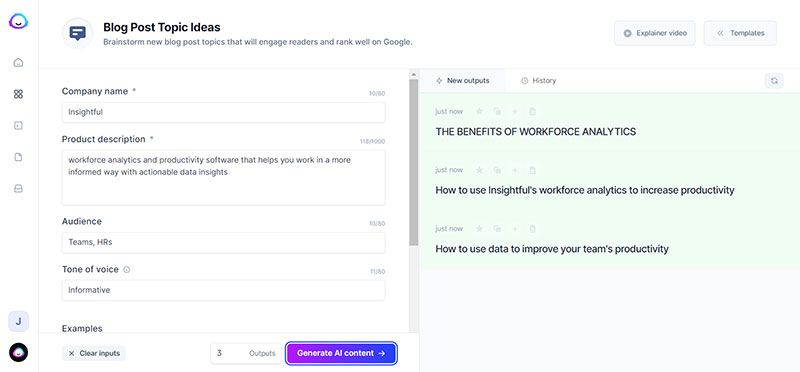Copy the improve your team's productivity output
Image resolution: width=800 pixels, height=372 pixels.
point(497,229)
